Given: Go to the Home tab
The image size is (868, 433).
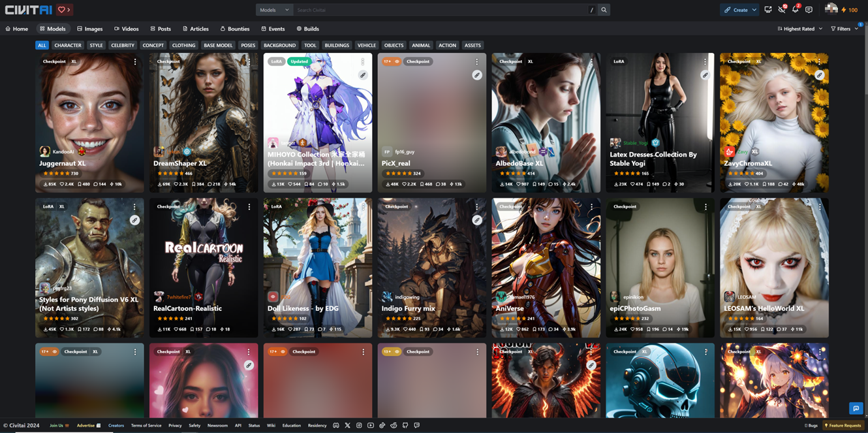Looking at the screenshot, I should pos(16,29).
